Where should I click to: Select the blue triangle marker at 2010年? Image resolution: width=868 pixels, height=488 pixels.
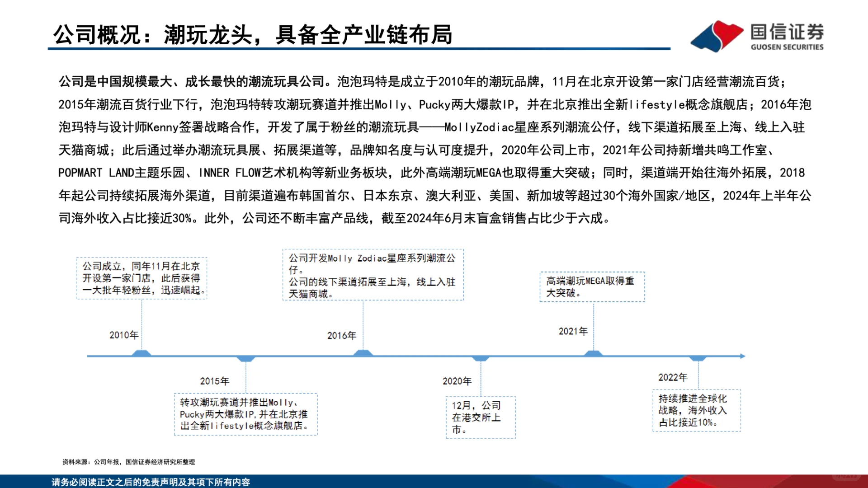click(142, 354)
